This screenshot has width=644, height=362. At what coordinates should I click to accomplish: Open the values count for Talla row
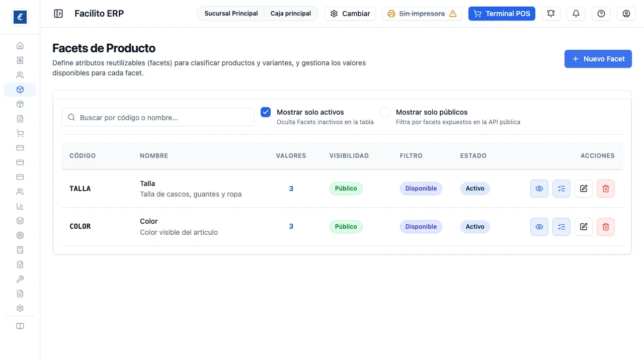pyautogui.click(x=291, y=189)
